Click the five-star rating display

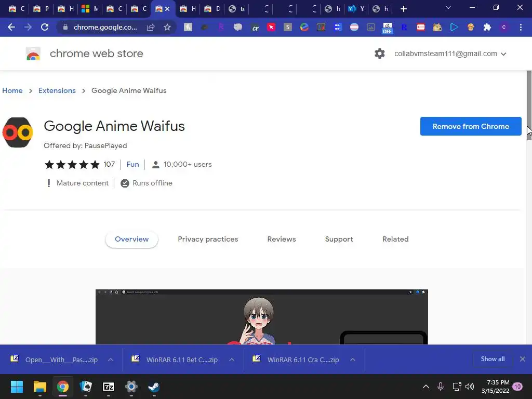coord(72,165)
